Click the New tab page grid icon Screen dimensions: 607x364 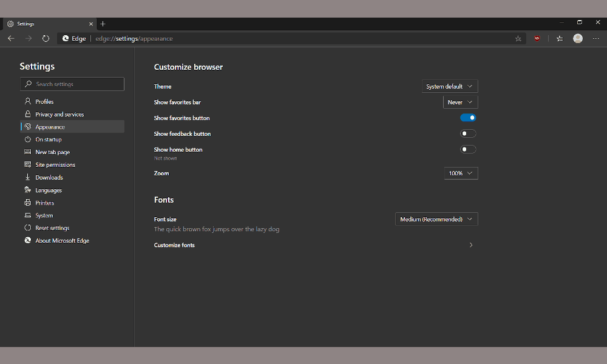pyautogui.click(x=27, y=152)
